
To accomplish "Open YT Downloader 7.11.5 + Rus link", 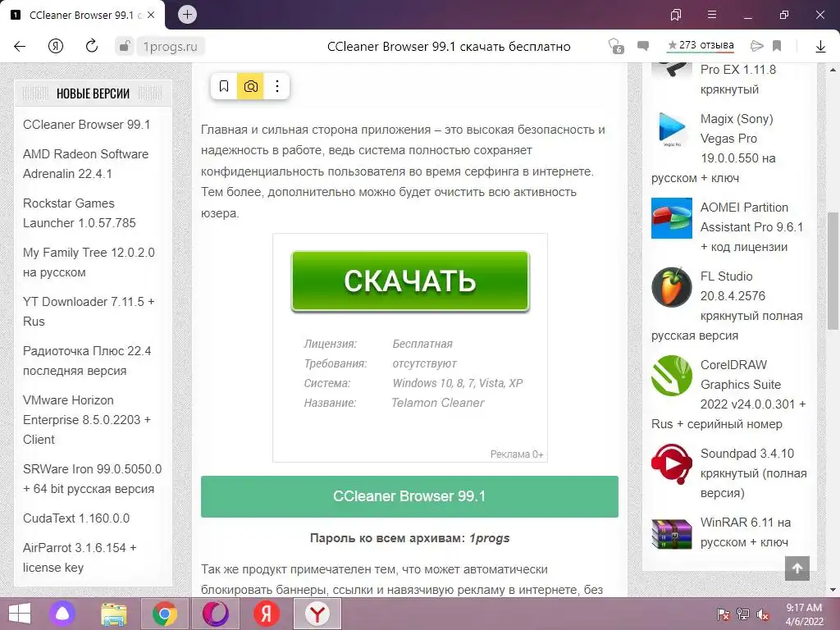I will pyautogui.click(x=89, y=311).
